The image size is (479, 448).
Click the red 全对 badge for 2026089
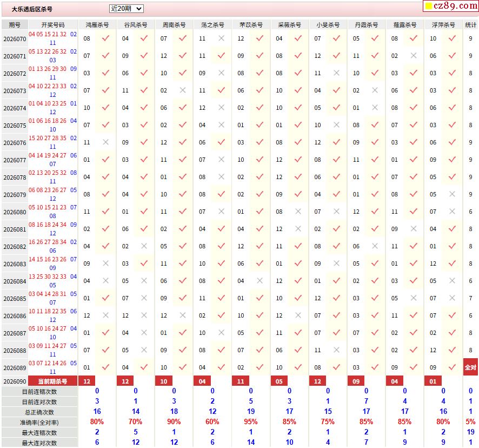(x=470, y=367)
